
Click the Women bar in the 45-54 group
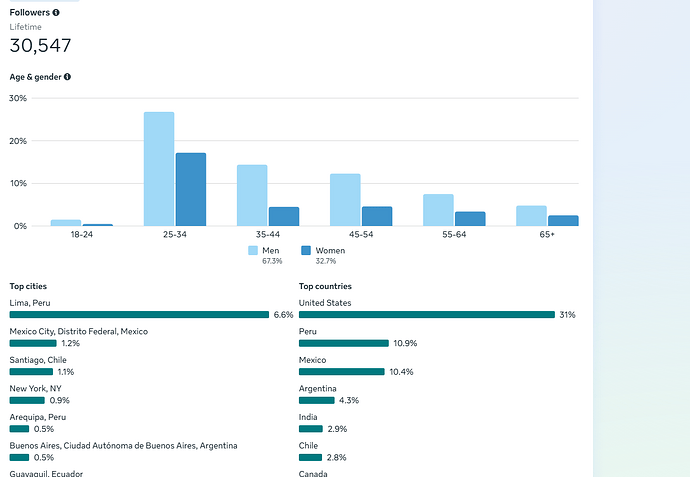click(x=377, y=216)
